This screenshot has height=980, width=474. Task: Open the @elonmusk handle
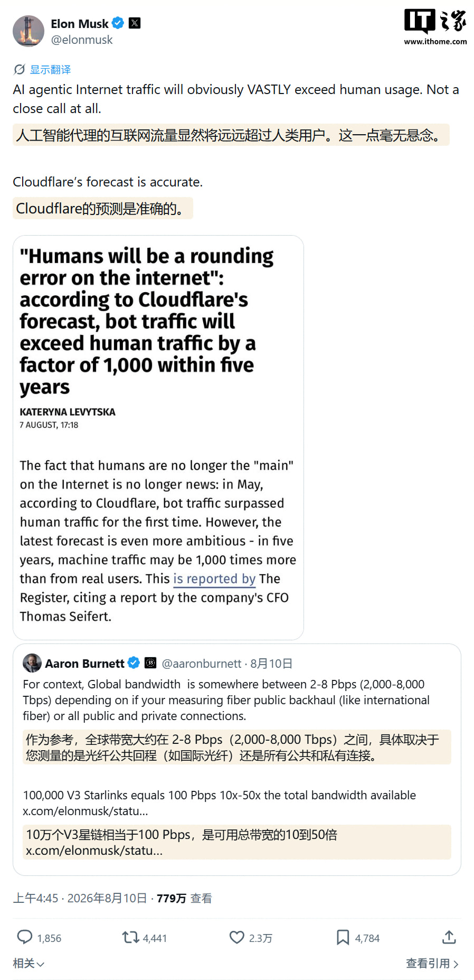[x=82, y=40]
